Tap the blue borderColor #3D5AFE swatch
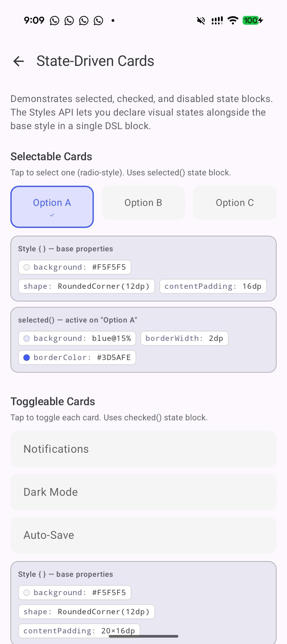 (x=27, y=358)
